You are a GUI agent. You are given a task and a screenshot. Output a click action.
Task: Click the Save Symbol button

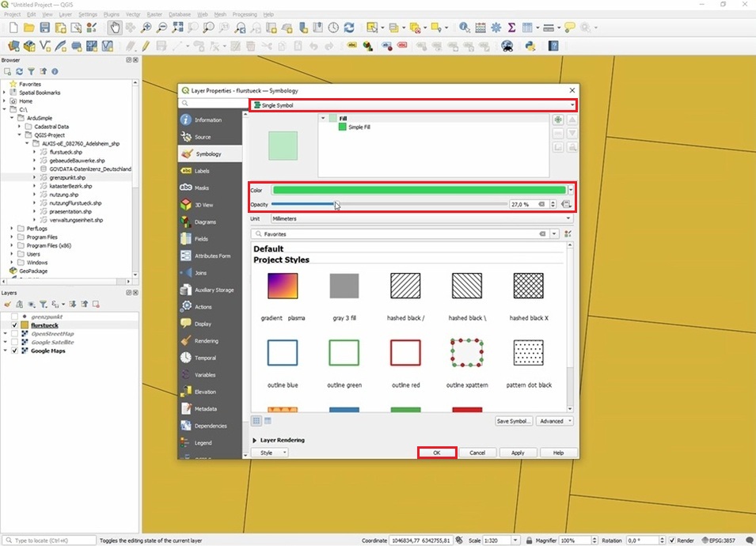click(x=514, y=421)
